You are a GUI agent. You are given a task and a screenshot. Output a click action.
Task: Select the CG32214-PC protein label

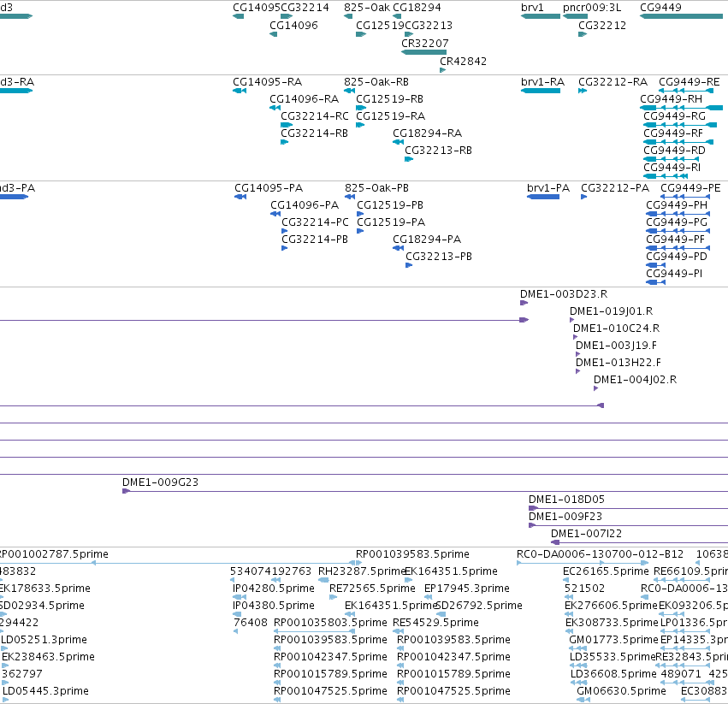[315, 222]
